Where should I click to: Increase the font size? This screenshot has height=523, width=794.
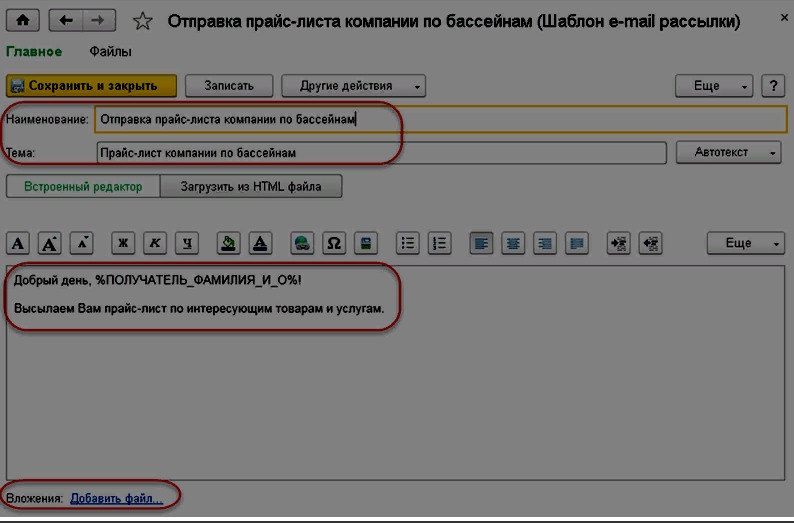pyautogui.click(x=51, y=242)
